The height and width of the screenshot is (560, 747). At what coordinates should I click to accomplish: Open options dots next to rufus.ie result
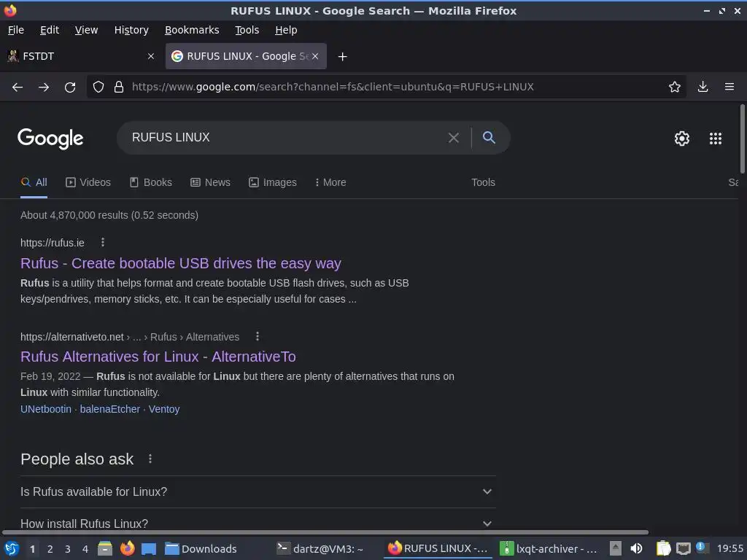pos(102,242)
